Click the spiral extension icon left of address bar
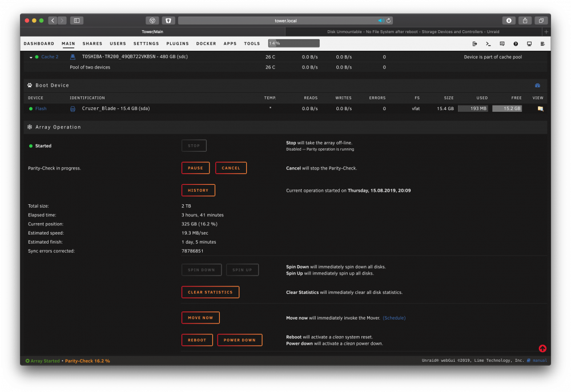This screenshot has height=392, width=571. point(152,21)
